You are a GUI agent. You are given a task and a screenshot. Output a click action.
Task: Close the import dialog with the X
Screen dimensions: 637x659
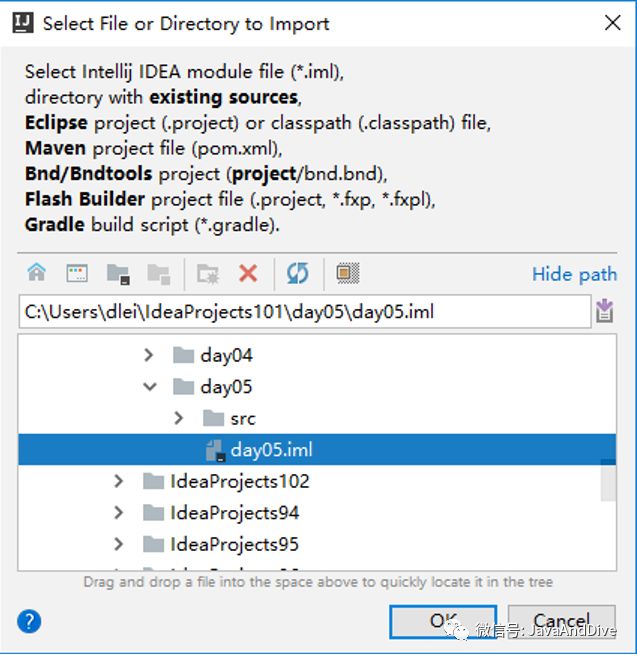(x=613, y=23)
